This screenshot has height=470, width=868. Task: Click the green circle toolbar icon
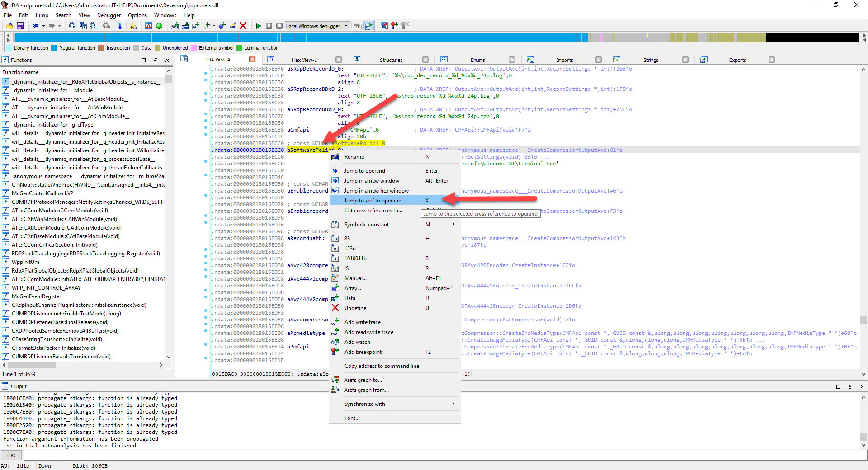click(x=159, y=26)
